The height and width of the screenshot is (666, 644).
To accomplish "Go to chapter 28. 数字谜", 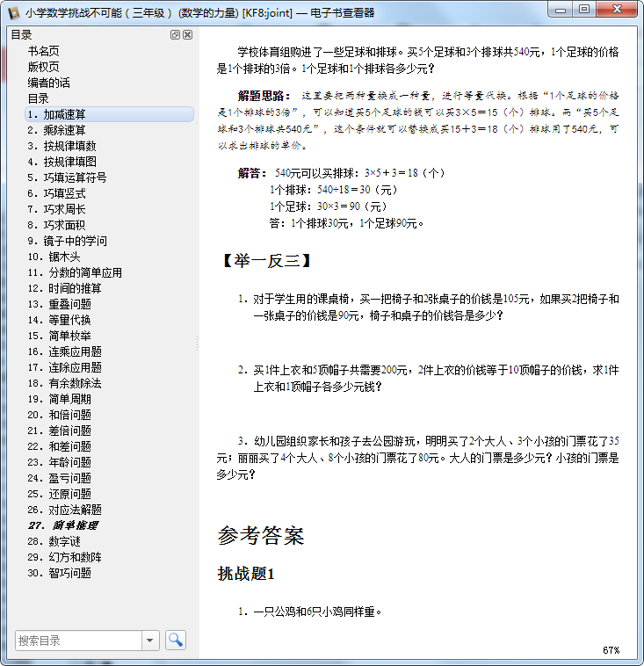I will 54,541.
